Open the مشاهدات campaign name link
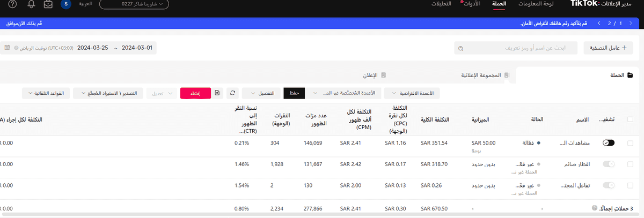The image size is (644, 218). 574,143
